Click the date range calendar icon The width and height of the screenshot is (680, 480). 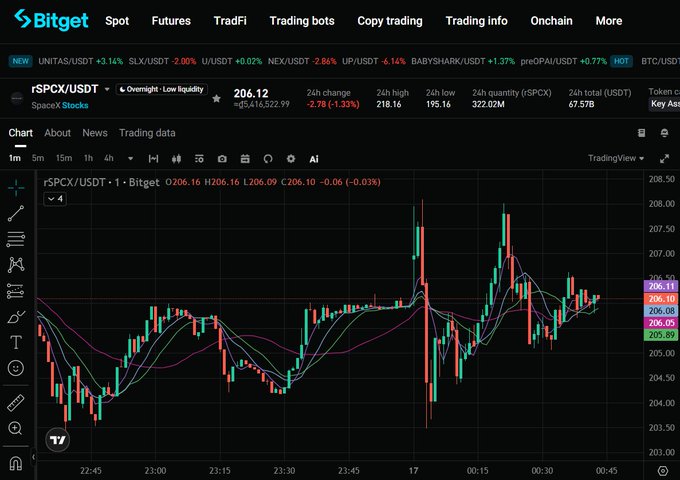tap(245, 159)
